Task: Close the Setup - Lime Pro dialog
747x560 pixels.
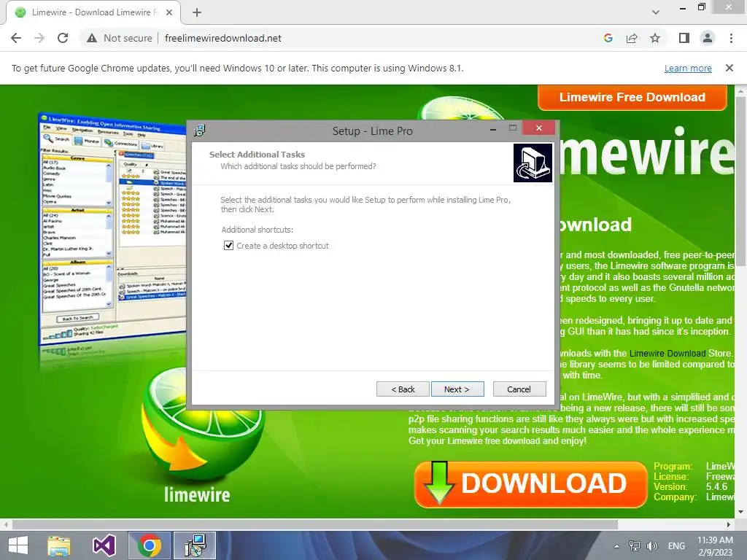Action: point(539,128)
